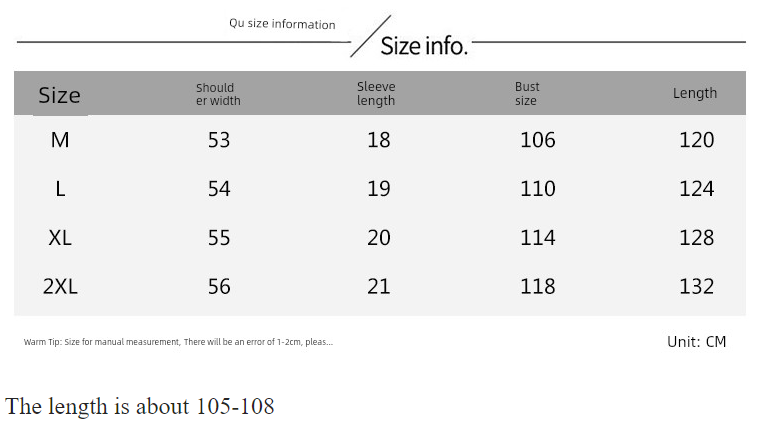Click the "Unit: CM" label
Image resolution: width=761 pixels, height=427 pixels.
point(697,342)
